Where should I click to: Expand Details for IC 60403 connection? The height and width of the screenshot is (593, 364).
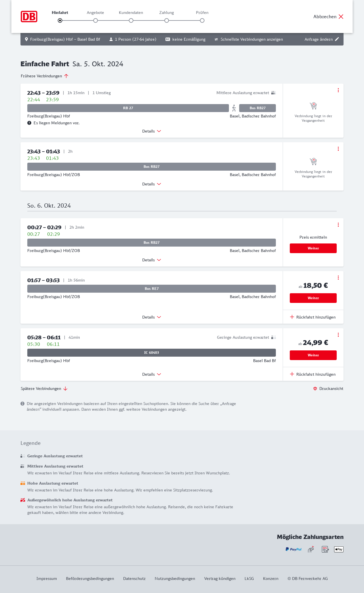coord(152,374)
